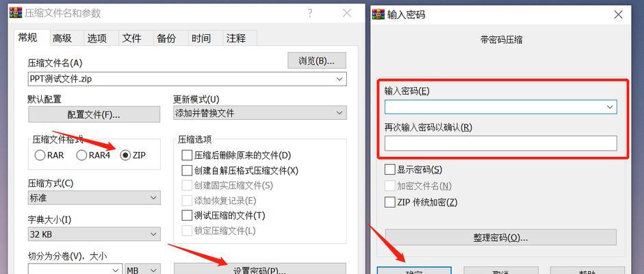Check 测试压缩的文件 option
The height and width of the screenshot is (274, 644).
click(187, 215)
